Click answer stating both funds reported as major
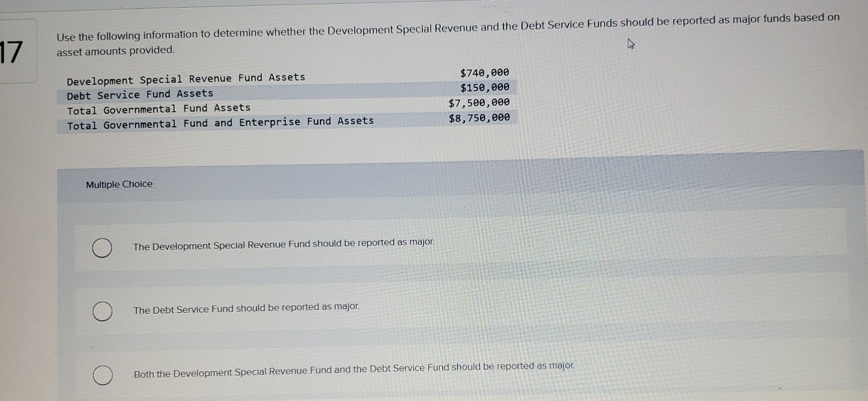 click(354, 367)
